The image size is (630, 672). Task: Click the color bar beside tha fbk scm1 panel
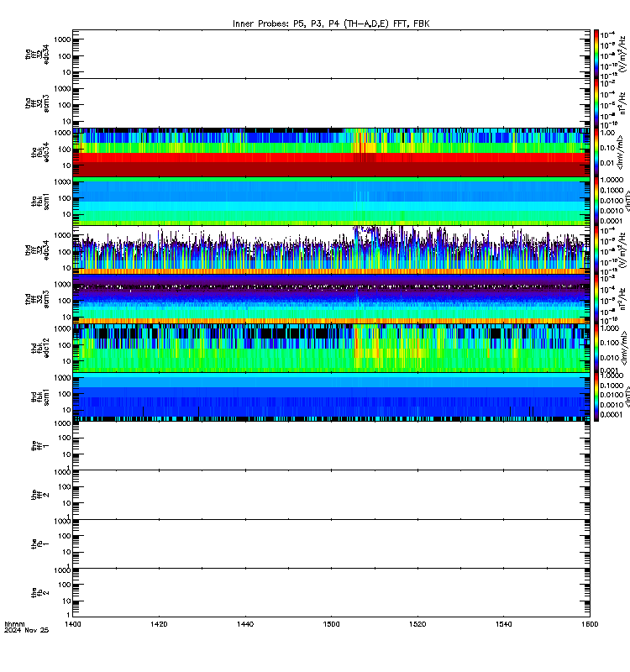(596, 201)
